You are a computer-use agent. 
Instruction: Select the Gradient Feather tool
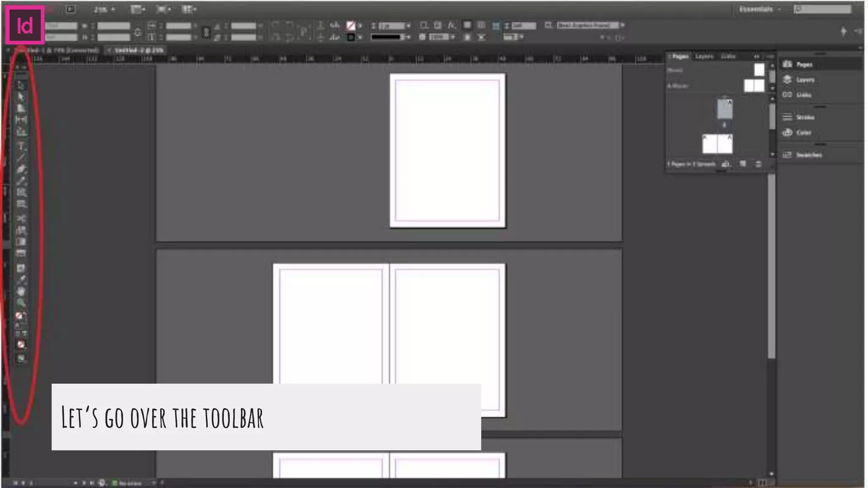click(x=21, y=253)
